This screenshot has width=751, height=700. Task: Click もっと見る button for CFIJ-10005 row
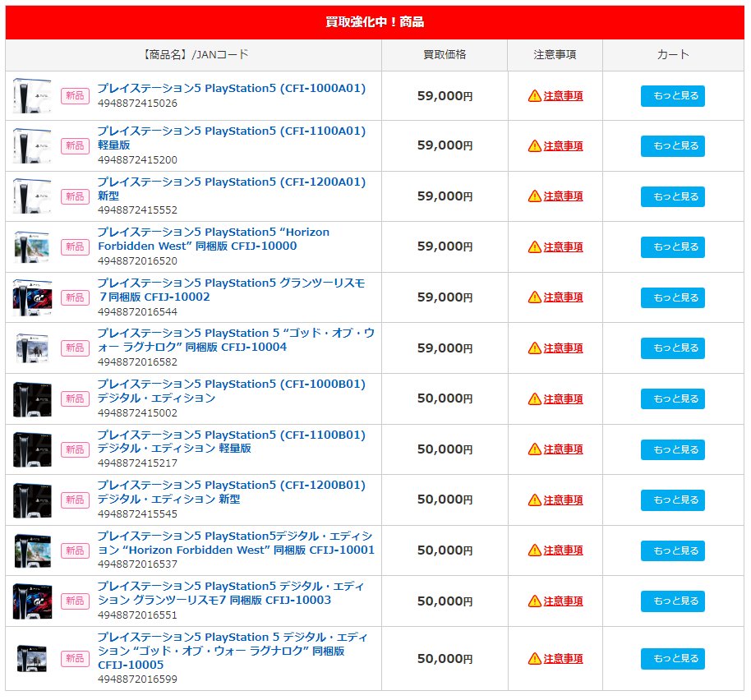[672, 659]
